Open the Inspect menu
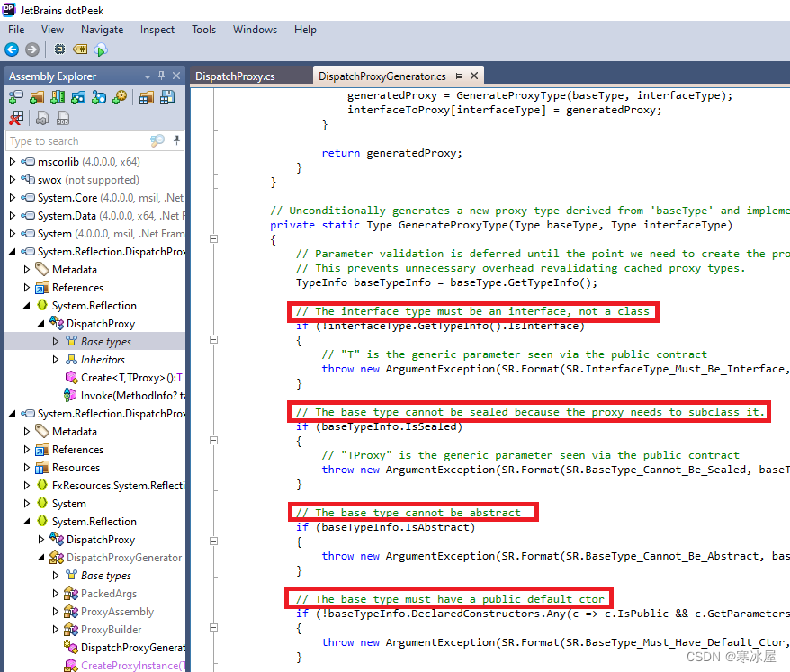 [157, 30]
